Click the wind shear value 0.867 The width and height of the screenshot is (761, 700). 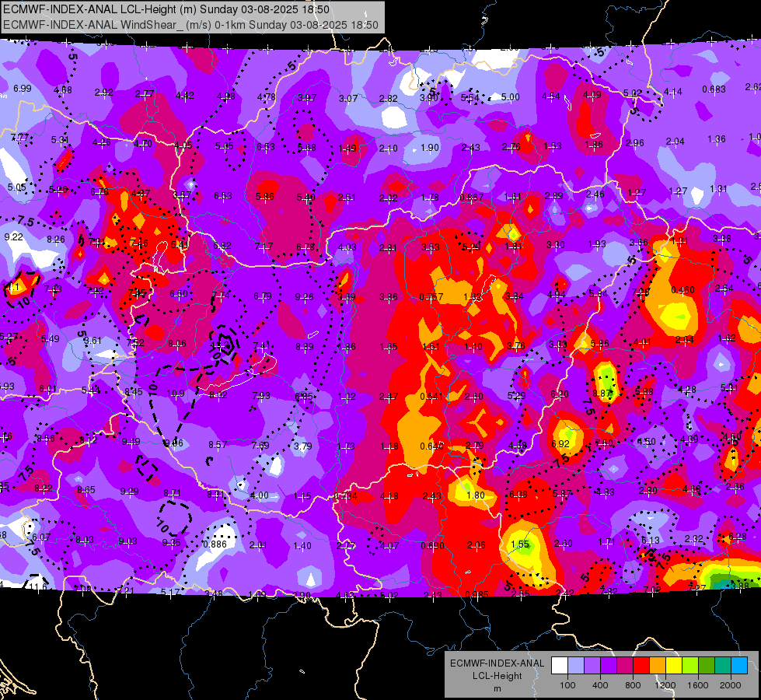coord(471,198)
